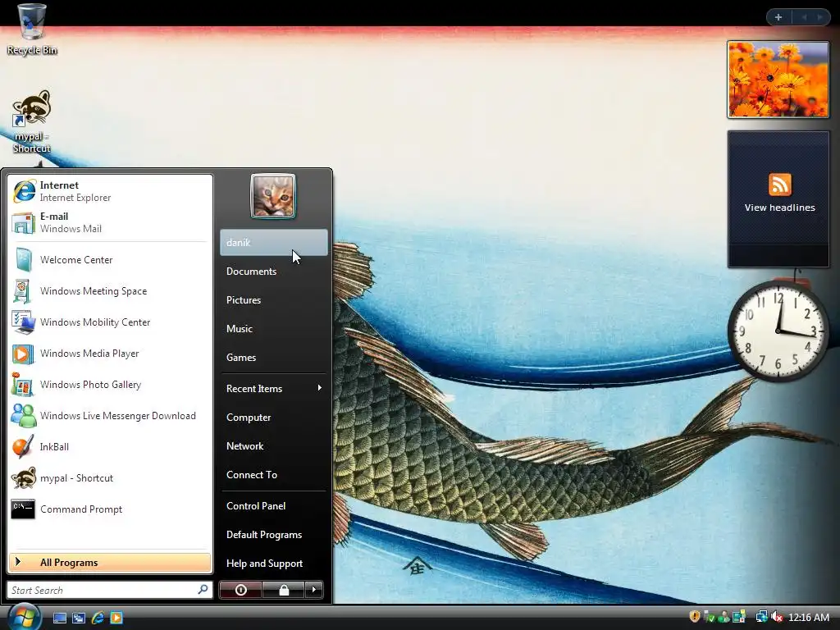The height and width of the screenshot is (630, 840).
Task: Click the sidebar Add gadgets plus button
Action: (x=778, y=17)
